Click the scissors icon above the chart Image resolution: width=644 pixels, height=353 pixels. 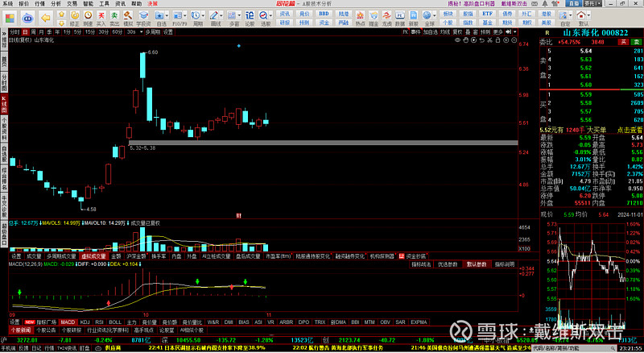pos(489,40)
